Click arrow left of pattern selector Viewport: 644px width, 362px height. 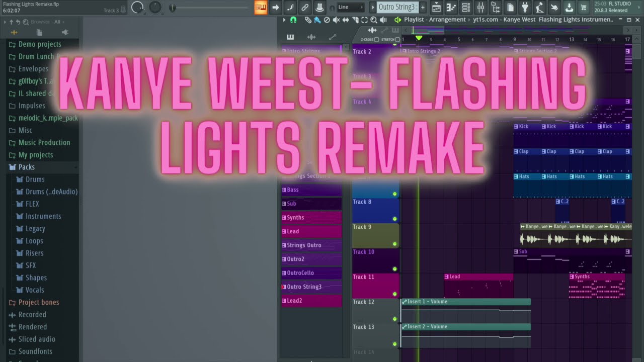point(373,7)
